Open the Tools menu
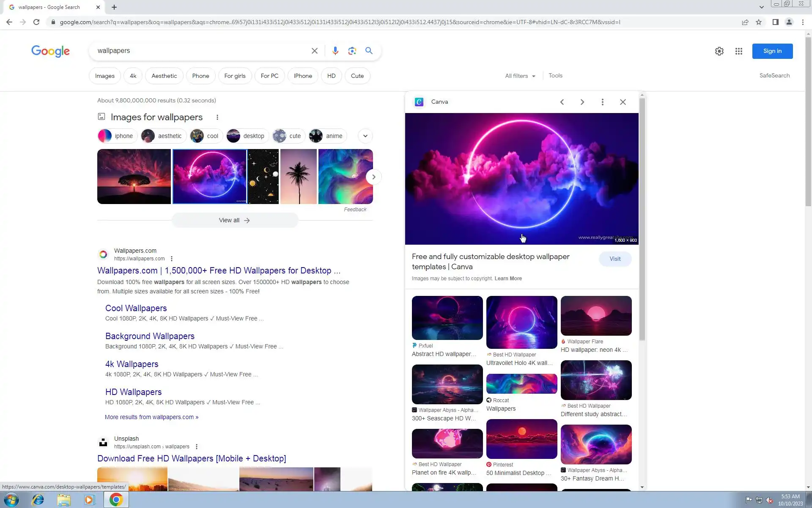The height and width of the screenshot is (508, 812). [555, 75]
